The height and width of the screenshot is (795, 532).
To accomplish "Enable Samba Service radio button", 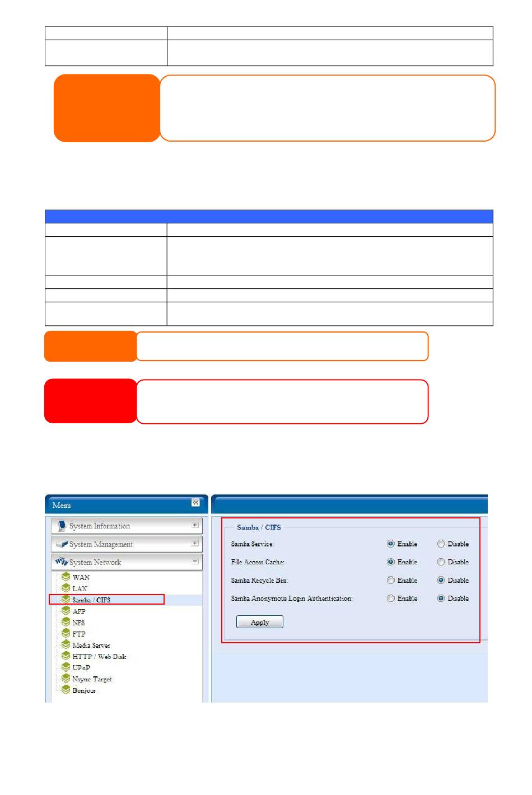I will pos(391,544).
